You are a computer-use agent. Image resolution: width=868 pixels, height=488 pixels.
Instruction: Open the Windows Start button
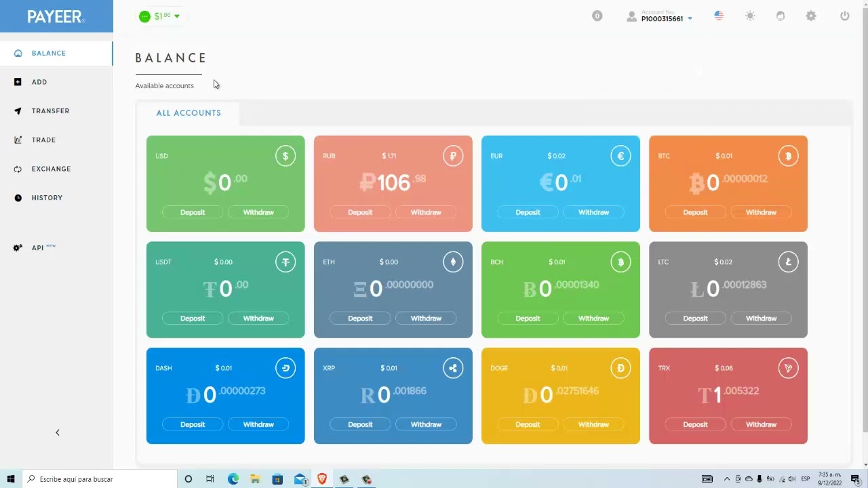click(x=11, y=479)
